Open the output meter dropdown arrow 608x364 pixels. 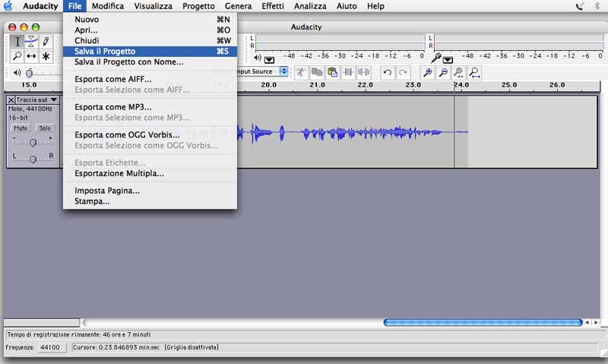point(269,60)
